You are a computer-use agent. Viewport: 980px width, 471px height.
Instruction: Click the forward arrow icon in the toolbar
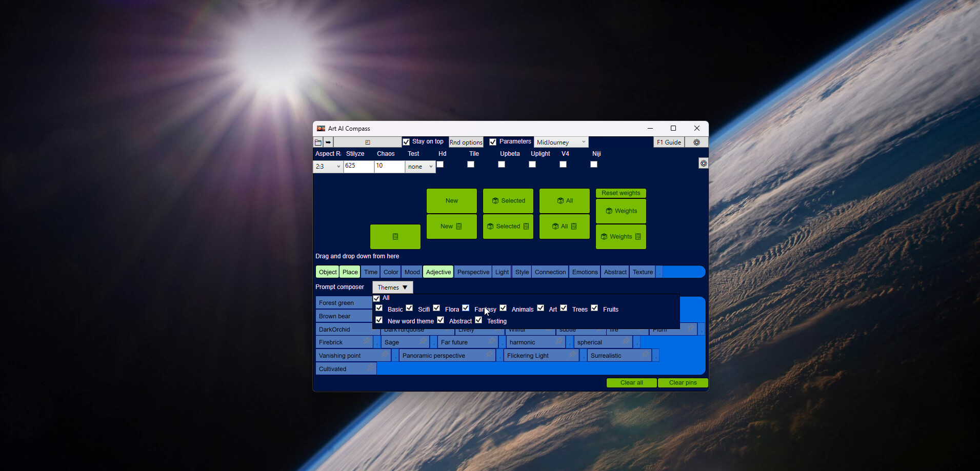pos(328,142)
